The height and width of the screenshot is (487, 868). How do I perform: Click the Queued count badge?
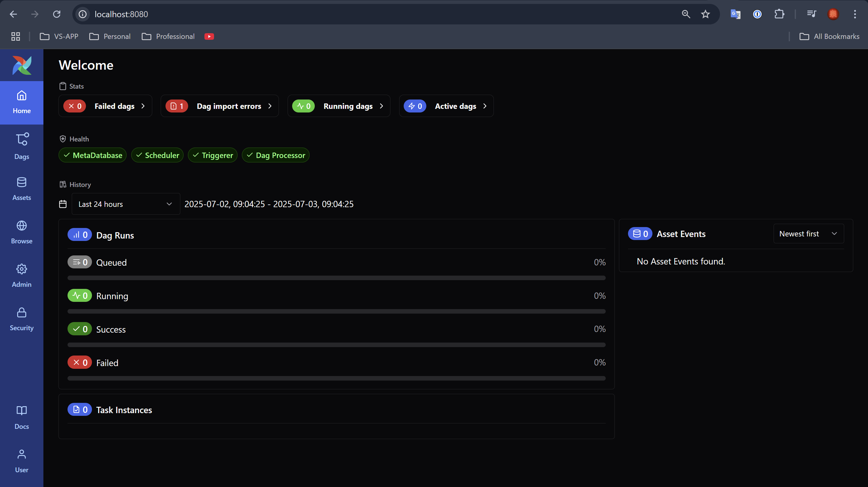80,262
